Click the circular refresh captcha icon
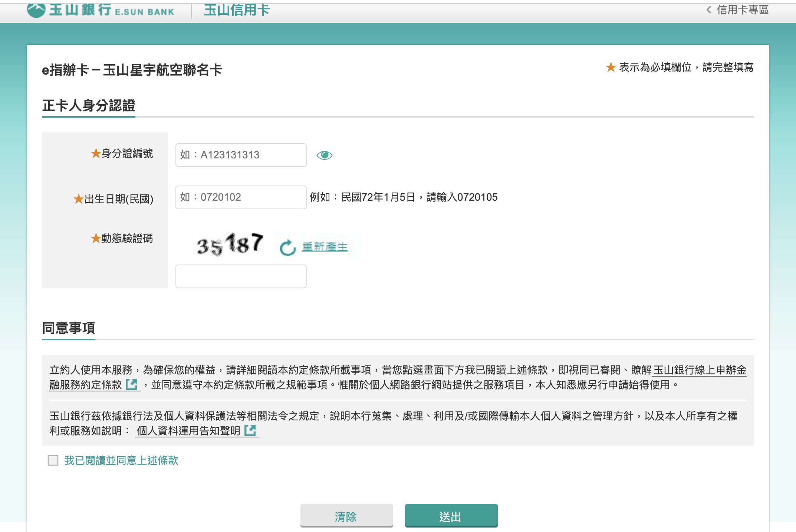 point(287,248)
